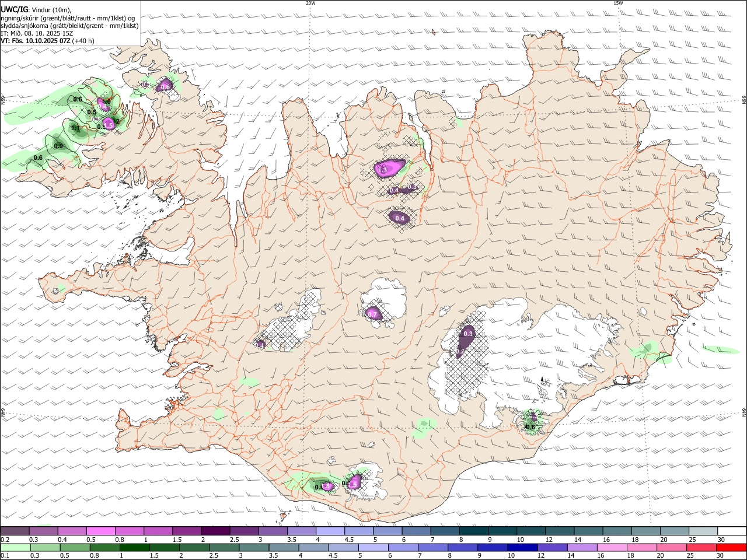Click the 0.3 snowfall value over Vatnajökull
The width and height of the screenshot is (747, 560).
468,334
